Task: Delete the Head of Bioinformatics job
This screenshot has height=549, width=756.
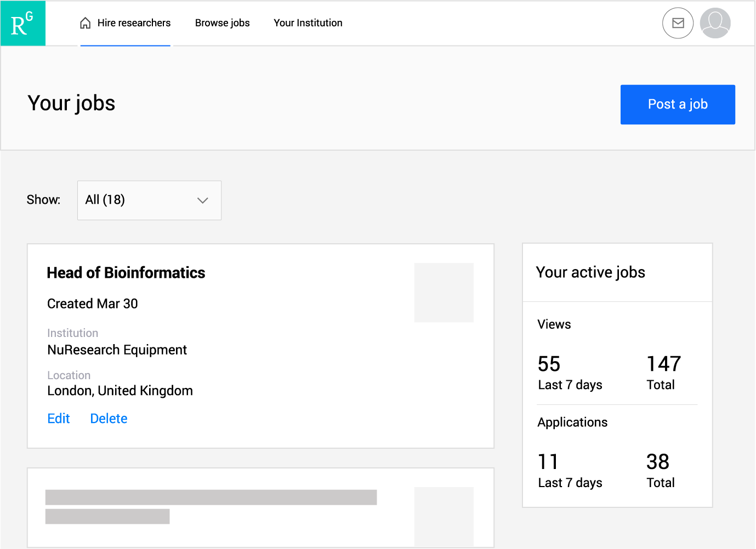Action: tap(108, 418)
